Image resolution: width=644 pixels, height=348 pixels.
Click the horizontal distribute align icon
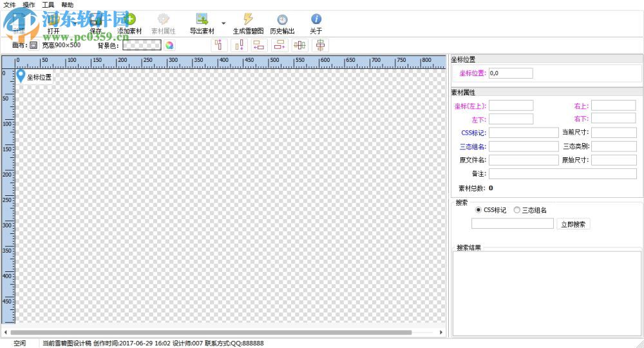(300, 45)
